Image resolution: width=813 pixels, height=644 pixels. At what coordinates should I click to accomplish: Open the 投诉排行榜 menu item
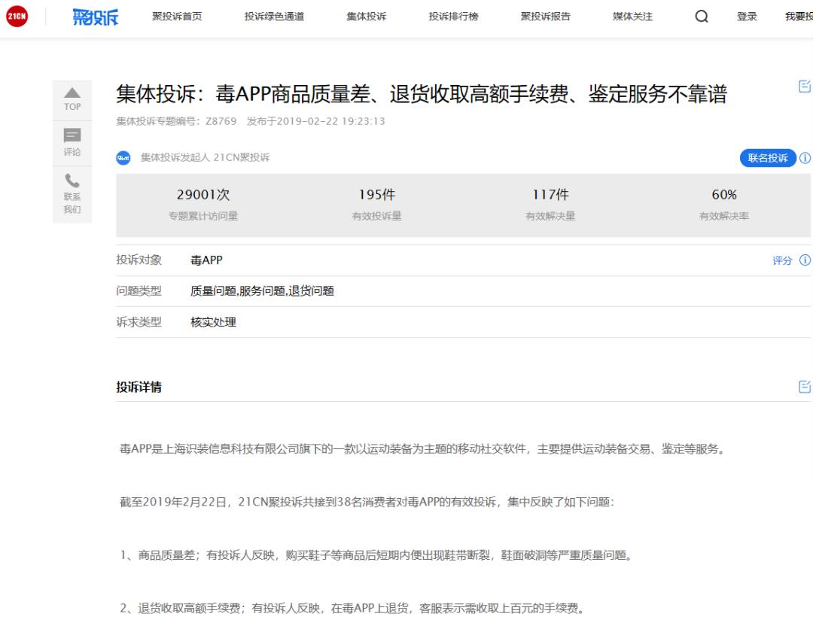point(453,16)
